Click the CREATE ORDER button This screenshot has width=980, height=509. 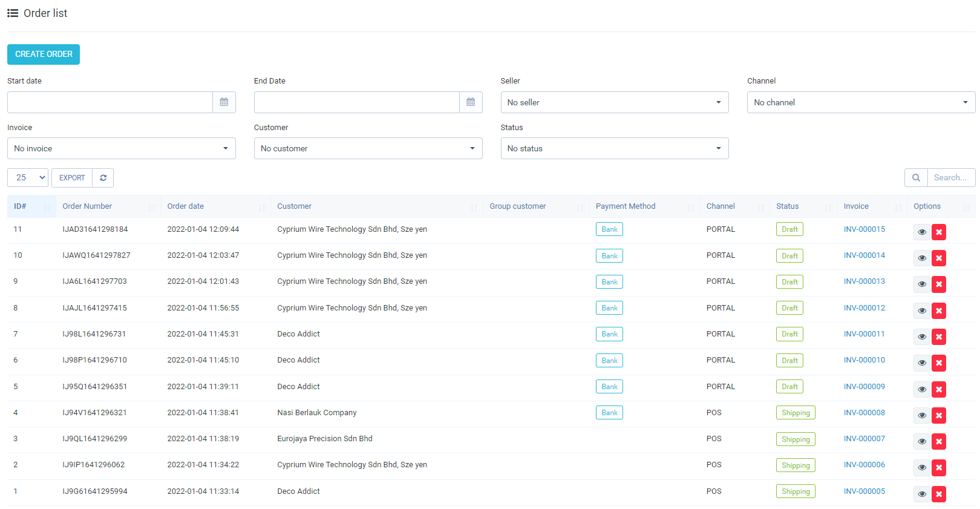click(x=44, y=54)
